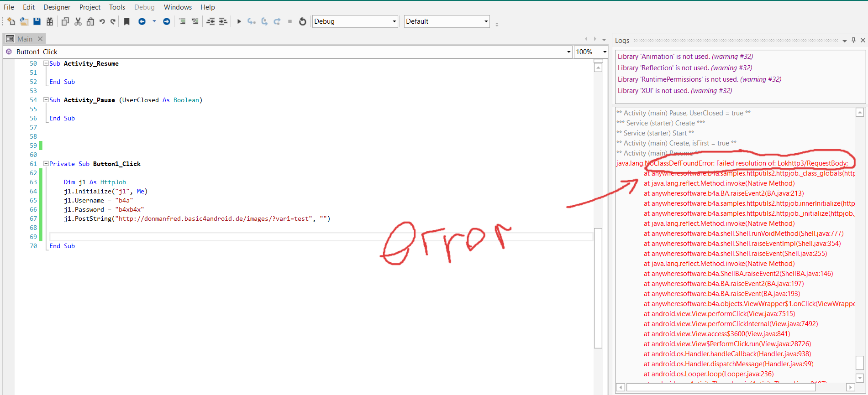Click the Logs scroll up arrow
The image size is (868, 395).
(x=860, y=112)
